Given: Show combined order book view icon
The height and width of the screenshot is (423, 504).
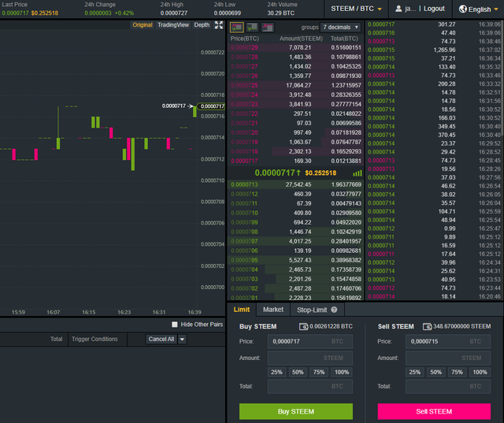Looking at the screenshot, I should [x=236, y=28].
